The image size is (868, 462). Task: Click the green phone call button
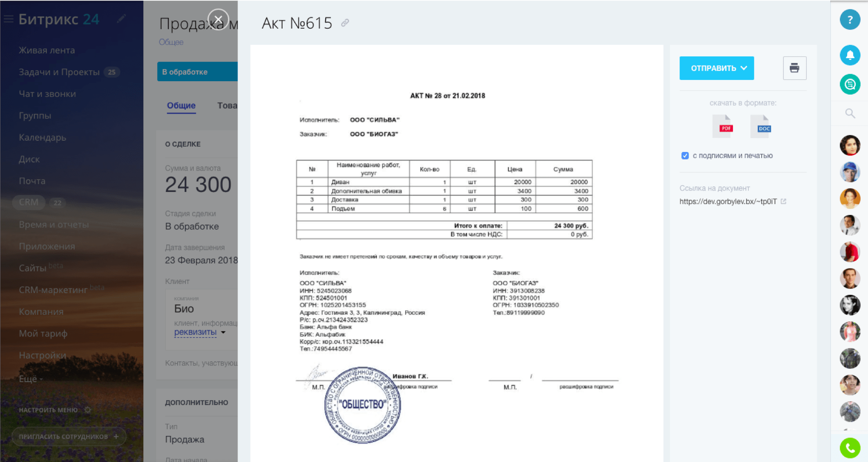pos(850,448)
